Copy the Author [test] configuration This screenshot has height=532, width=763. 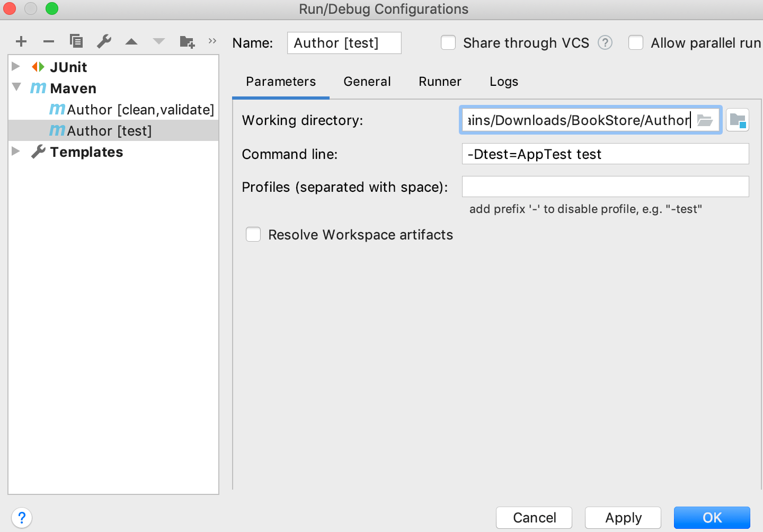click(76, 41)
